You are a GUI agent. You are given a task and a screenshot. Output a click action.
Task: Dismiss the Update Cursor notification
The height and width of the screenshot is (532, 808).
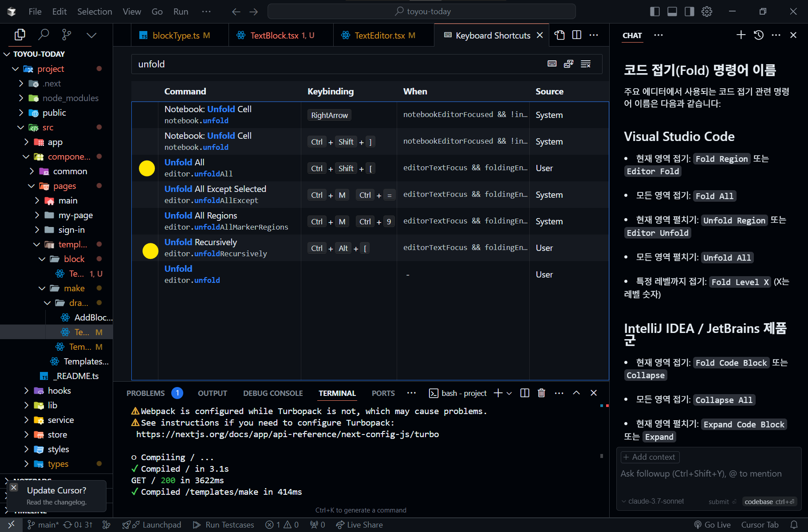tap(14, 487)
